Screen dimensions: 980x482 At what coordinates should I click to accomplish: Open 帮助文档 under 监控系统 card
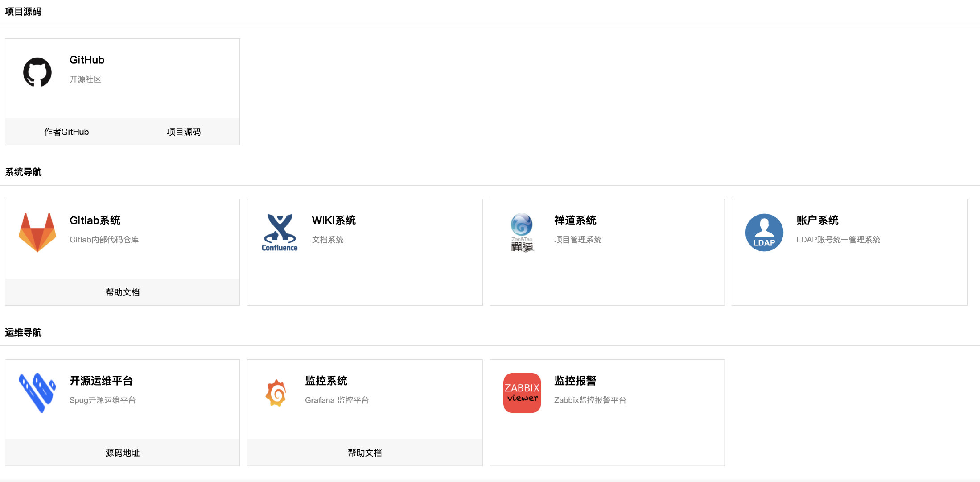[x=365, y=453]
